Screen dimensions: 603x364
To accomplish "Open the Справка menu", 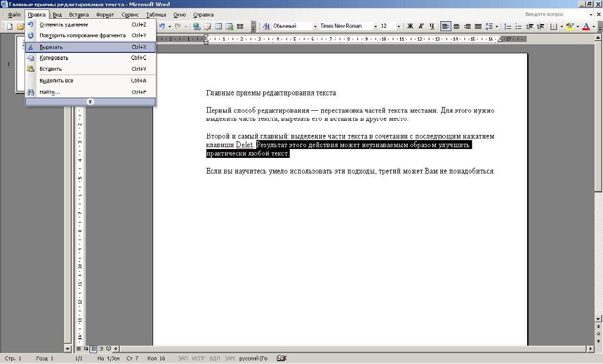I will pyautogui.click(x=203, y=15).
